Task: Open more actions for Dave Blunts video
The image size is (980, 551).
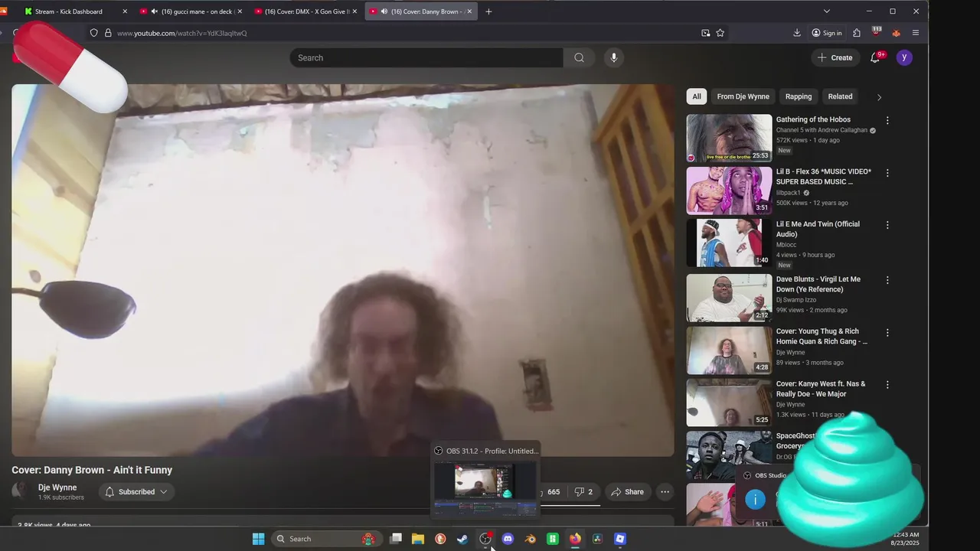Action: click(x=887, y=280)
